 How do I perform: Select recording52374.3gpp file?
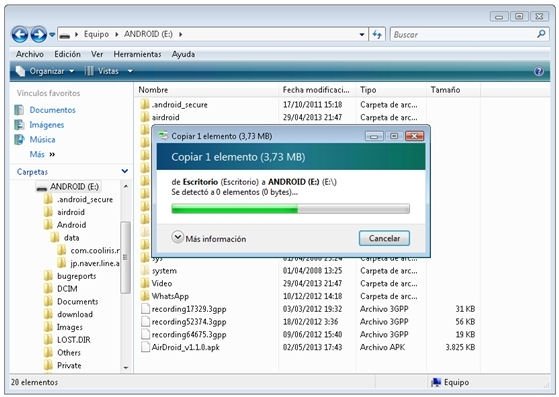[x=189, y=322]
